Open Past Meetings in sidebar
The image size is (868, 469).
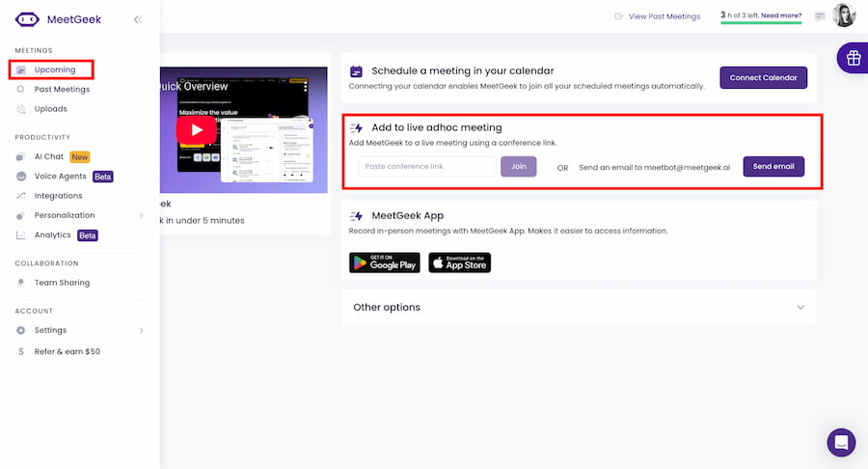(x=62, y=90)
